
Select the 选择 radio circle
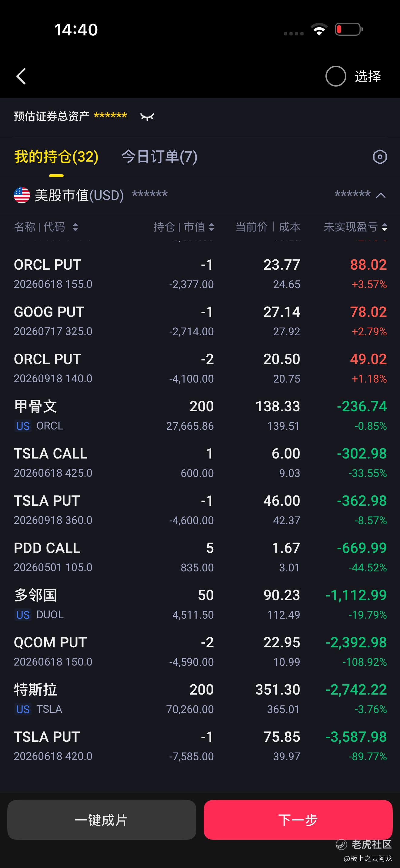pos(335,76)
